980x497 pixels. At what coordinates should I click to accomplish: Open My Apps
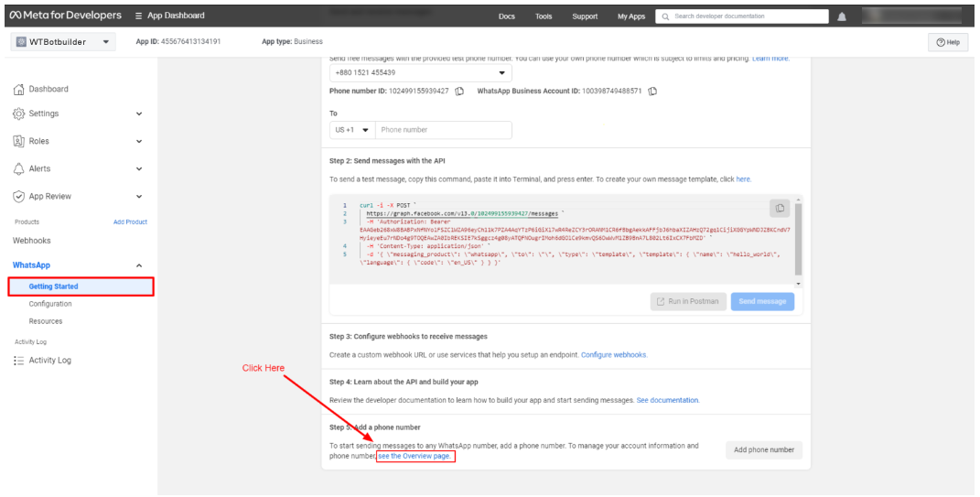[631, 16]
